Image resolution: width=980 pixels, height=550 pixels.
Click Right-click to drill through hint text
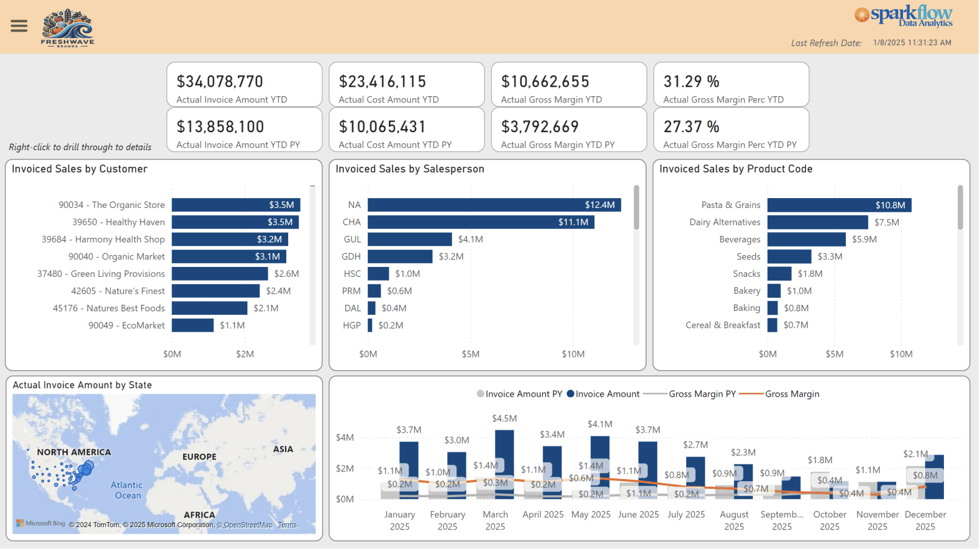[80, 148]
